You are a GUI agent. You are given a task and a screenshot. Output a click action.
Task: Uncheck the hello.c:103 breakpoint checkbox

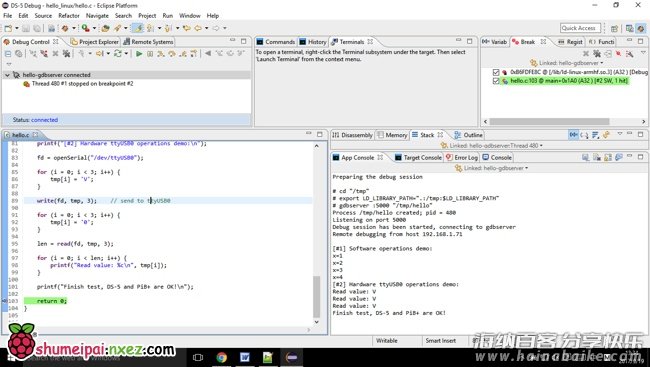495,81
